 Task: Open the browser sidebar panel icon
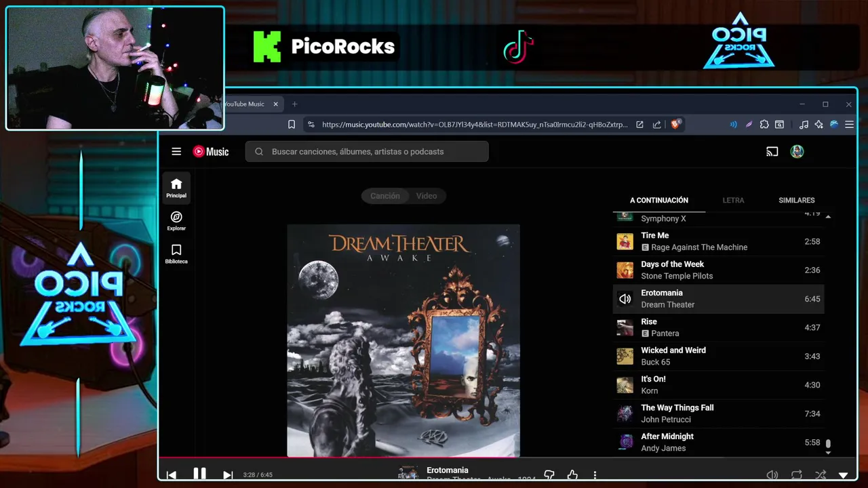tap(780, 125)
